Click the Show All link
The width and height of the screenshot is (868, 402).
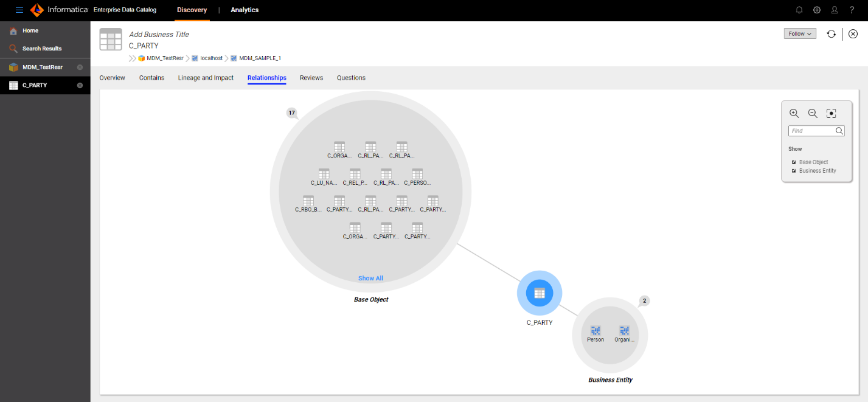click(x=370, y=279)
